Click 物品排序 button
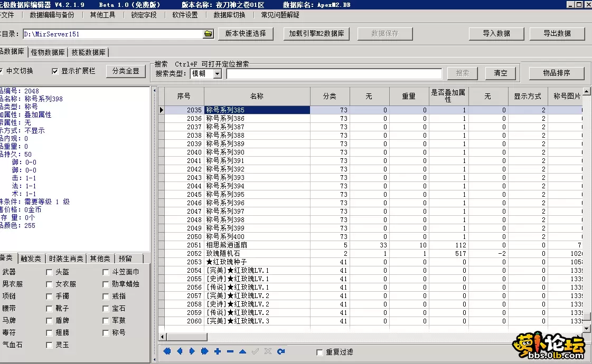Screen dimensions: 592x364 tap(557, 73)
